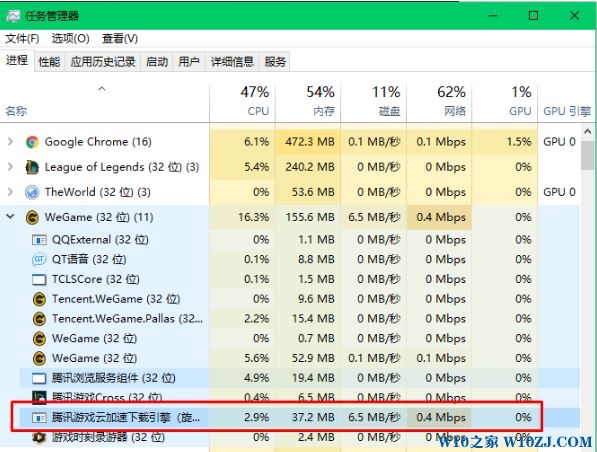Collapse the WeGame process group
Viewport: 597px width, 452px height.
click(x=10, y=217)
